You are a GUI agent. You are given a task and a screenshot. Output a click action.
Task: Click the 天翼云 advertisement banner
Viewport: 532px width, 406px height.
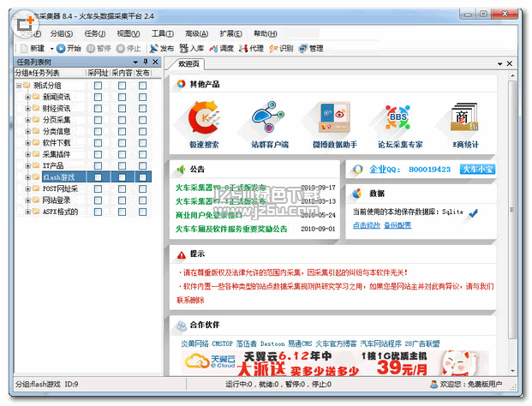tap(335, 363)
